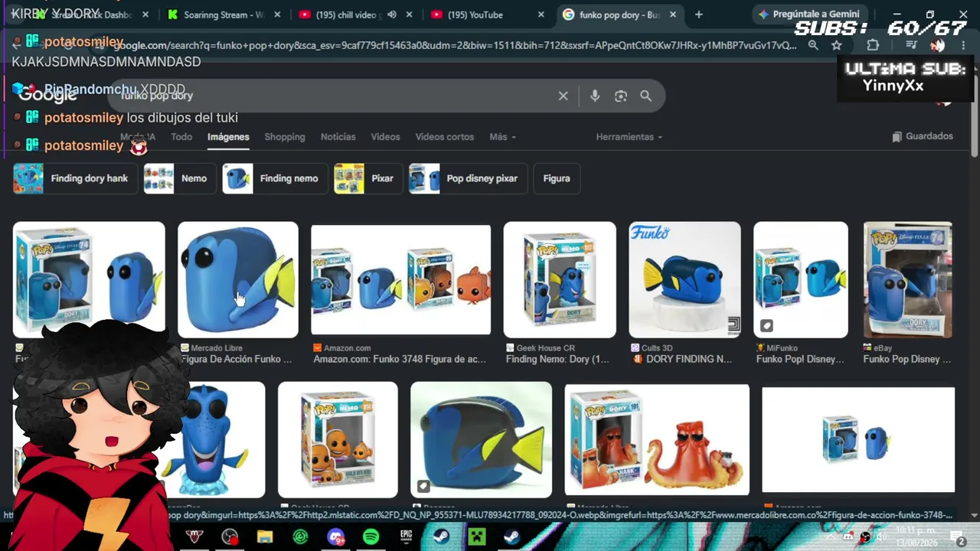
Task: Open the Videos cortos results tab
Action: [444, 137]
